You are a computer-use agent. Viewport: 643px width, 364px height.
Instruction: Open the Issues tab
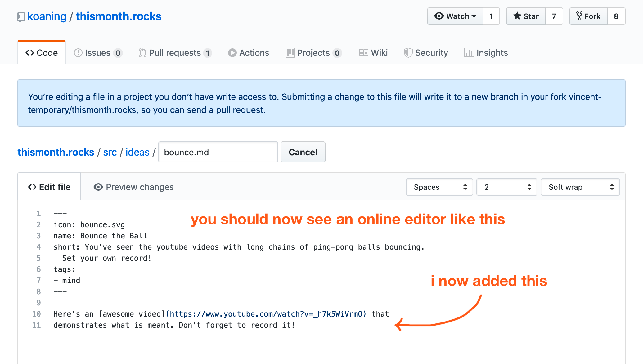click(98, 53)
